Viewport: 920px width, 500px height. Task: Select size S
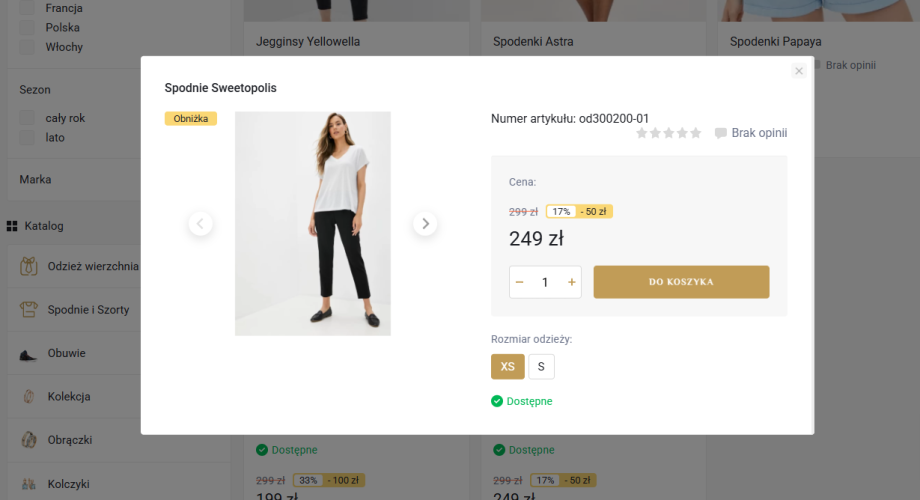(x=541, y=367)
